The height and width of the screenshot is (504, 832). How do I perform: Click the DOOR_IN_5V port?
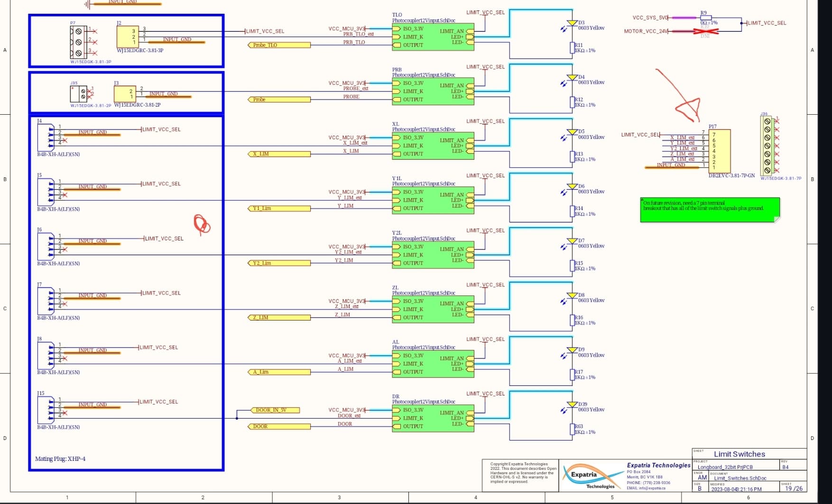[275, 410]
